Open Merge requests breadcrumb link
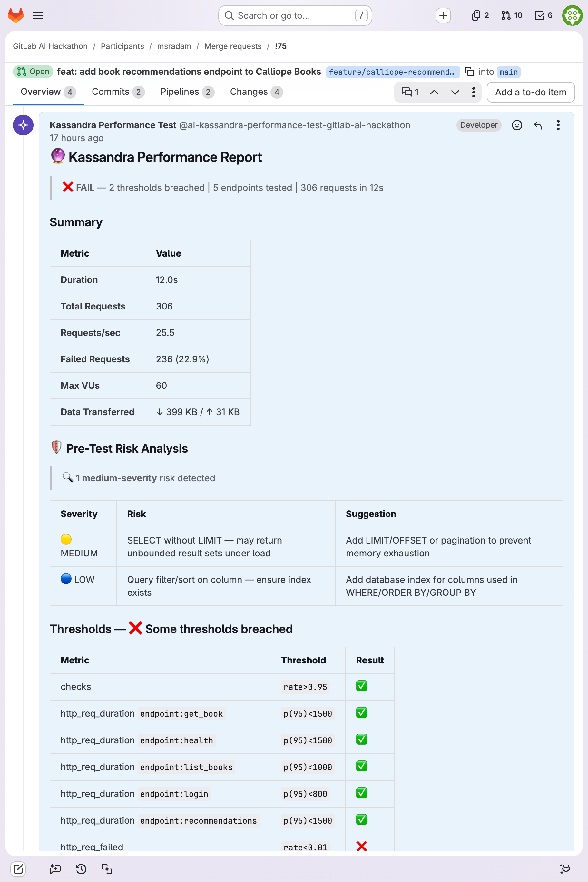The width and height of the screenshot is (588, 882). tap(233, 46)
